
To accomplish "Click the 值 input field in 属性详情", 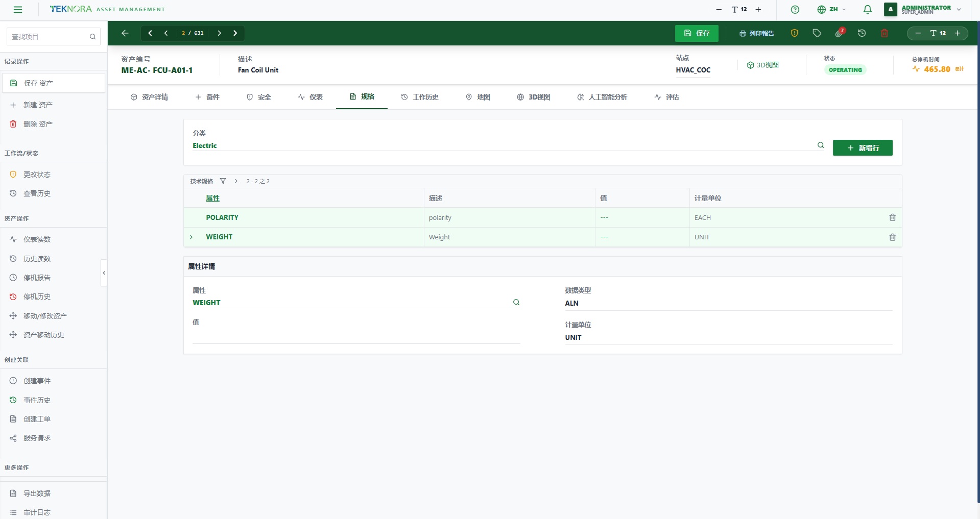I will coord(356,336).
